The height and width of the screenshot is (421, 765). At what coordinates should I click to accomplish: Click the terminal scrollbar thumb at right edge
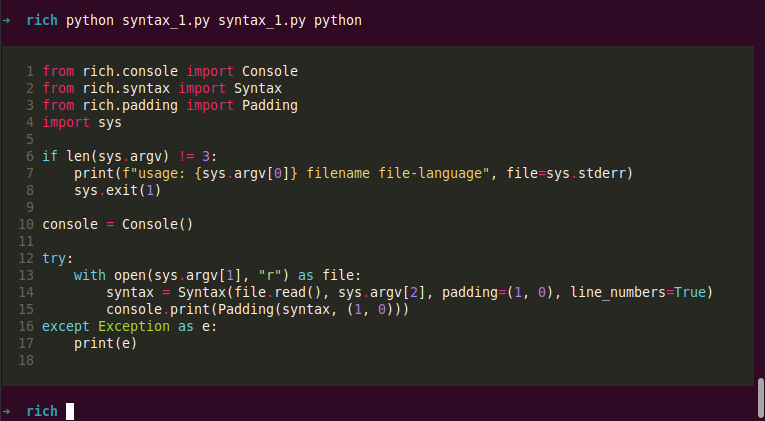[761, 399]
